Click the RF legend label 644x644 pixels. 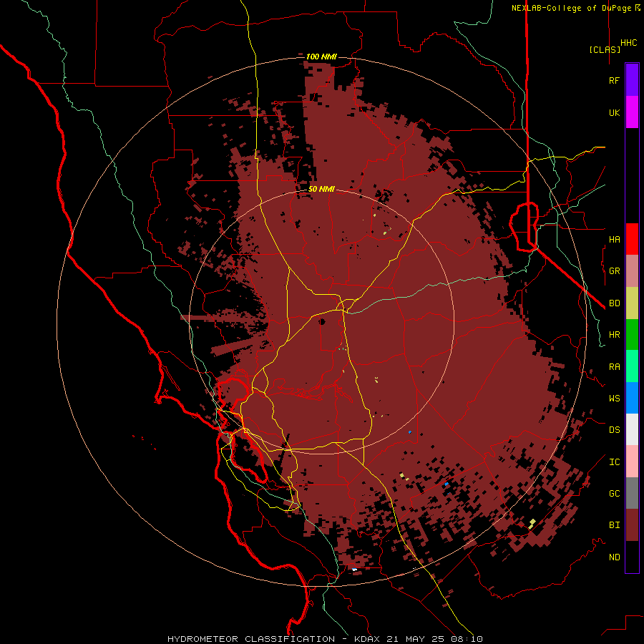click(614, 80)
